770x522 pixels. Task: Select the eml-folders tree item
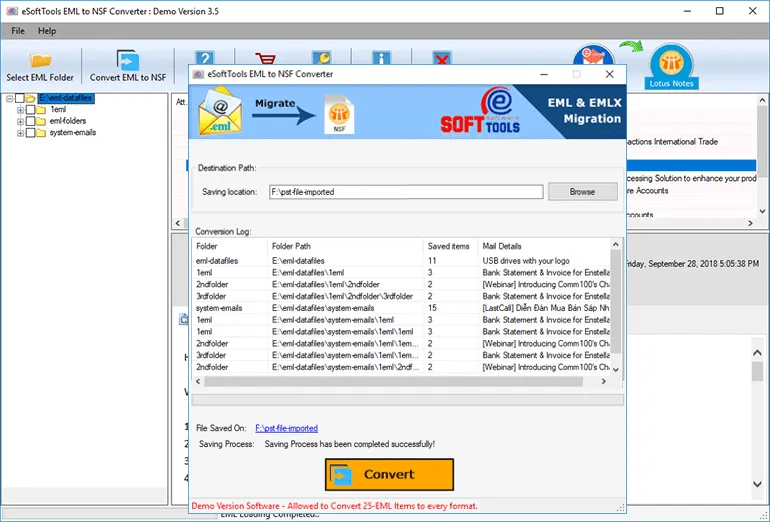(68, 121)
